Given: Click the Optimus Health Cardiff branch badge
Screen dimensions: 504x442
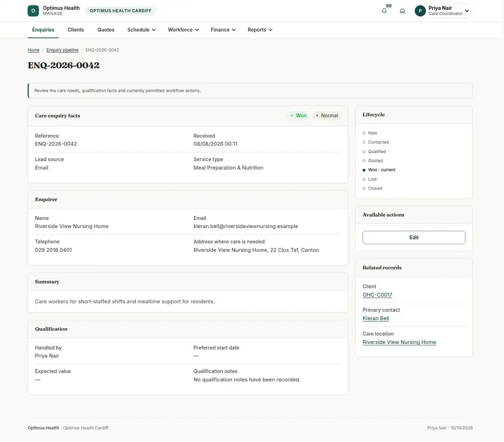Looking at the screenshot, I should pyautogui.click(x=121, y=11).
